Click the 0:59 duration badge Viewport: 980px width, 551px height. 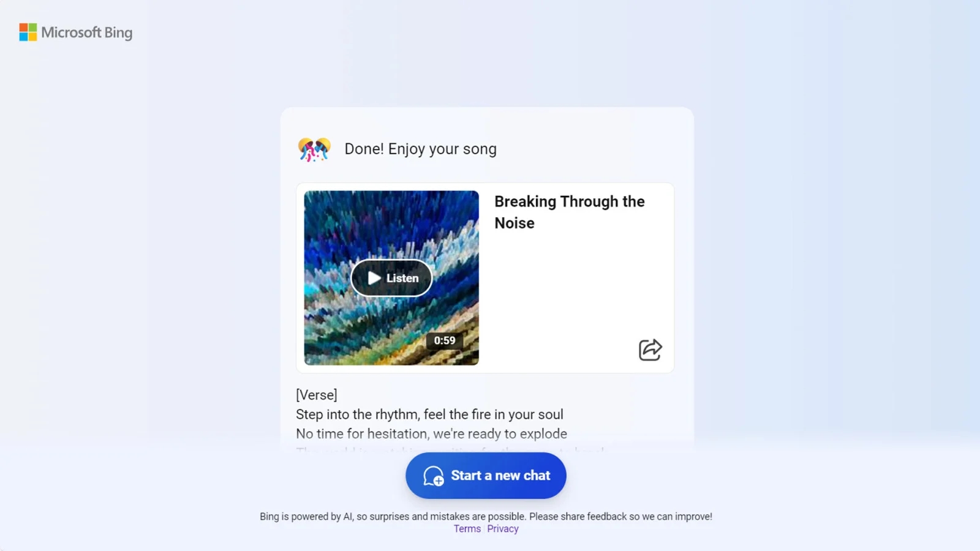445,340
